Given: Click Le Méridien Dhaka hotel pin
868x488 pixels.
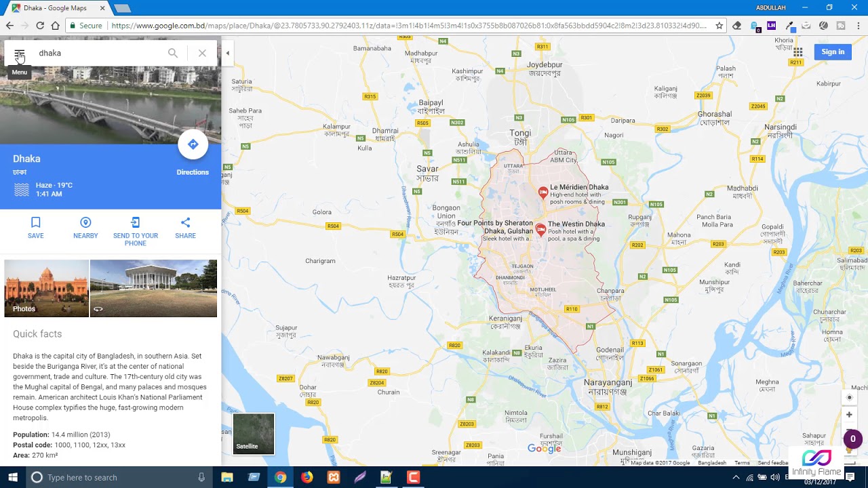Looking at the screenshot, I should click(x=543, y=193).
